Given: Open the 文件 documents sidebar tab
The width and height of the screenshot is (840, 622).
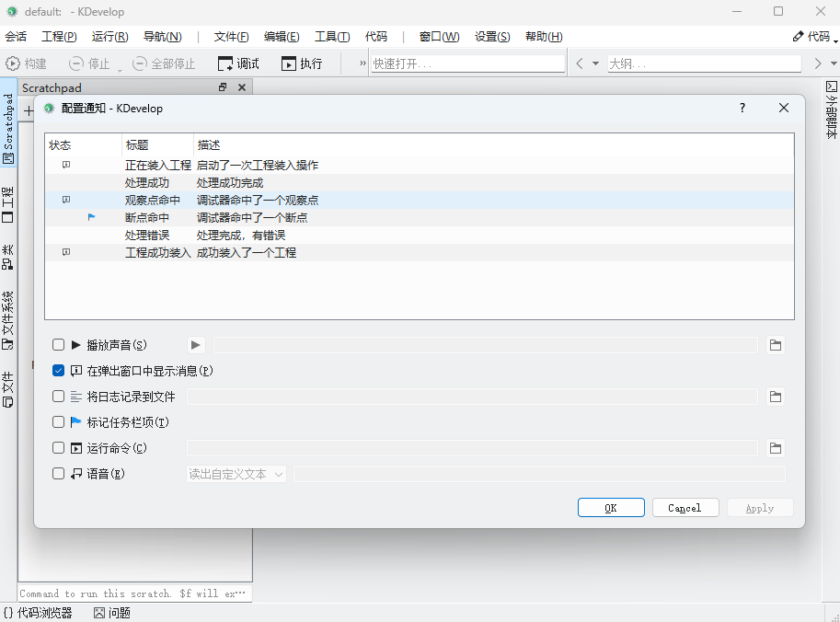Looking at the screenshot, I should (8, 389).
